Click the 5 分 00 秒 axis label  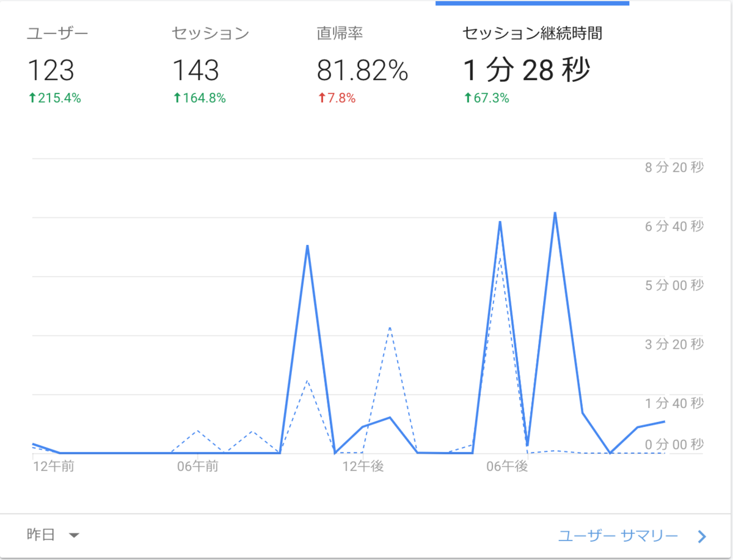click(x=674, y=285)
